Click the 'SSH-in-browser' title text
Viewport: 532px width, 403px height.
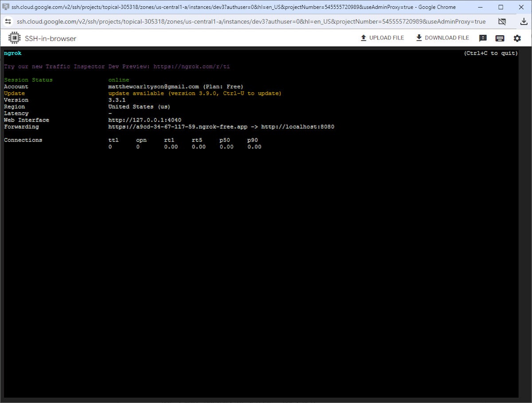[x=51, y=38]
